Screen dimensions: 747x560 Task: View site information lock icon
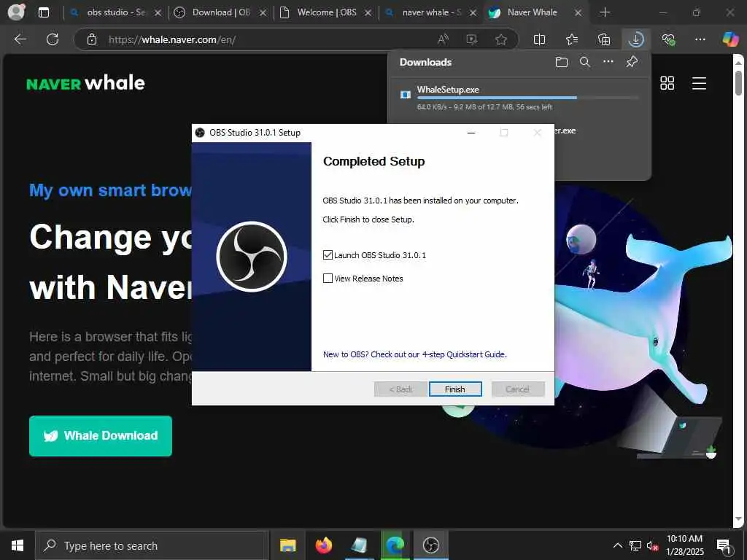click(x=92, y=39)
